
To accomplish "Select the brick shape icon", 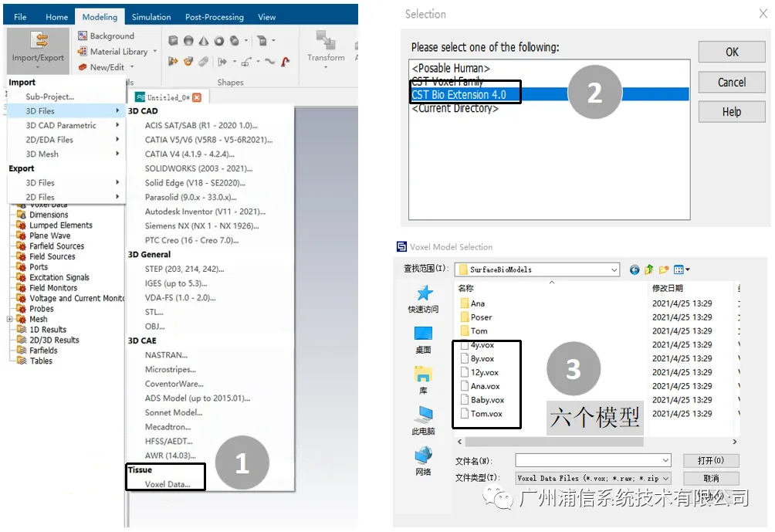I will [173, 41].
